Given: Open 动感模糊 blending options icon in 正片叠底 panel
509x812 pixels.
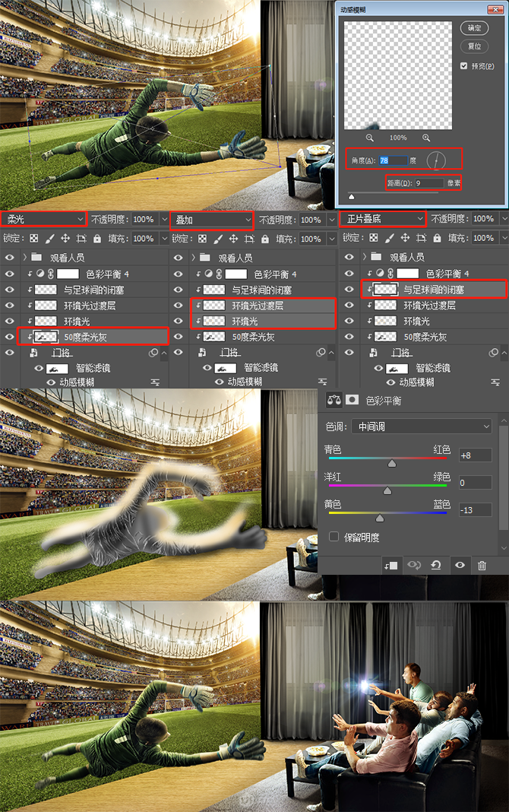Looking at the screenshot, I should [495, 382].
